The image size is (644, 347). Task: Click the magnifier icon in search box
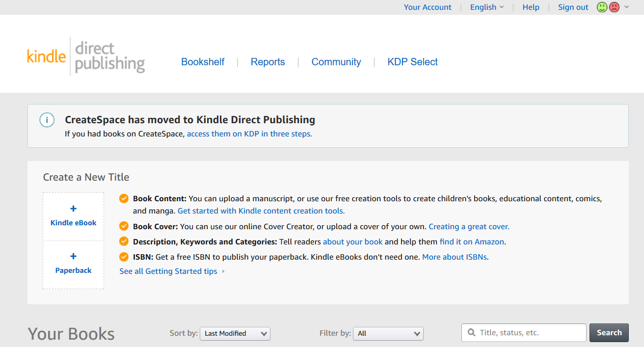pos(472,333)
